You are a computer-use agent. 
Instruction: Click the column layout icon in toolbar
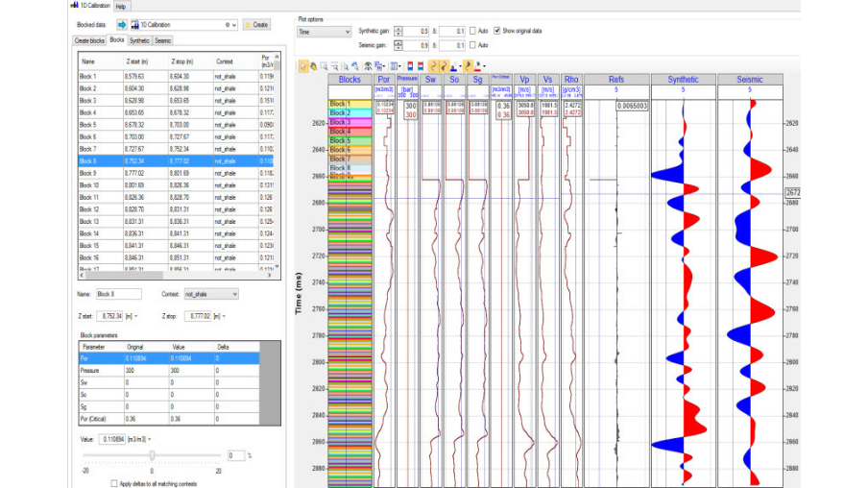pos(396,66)
